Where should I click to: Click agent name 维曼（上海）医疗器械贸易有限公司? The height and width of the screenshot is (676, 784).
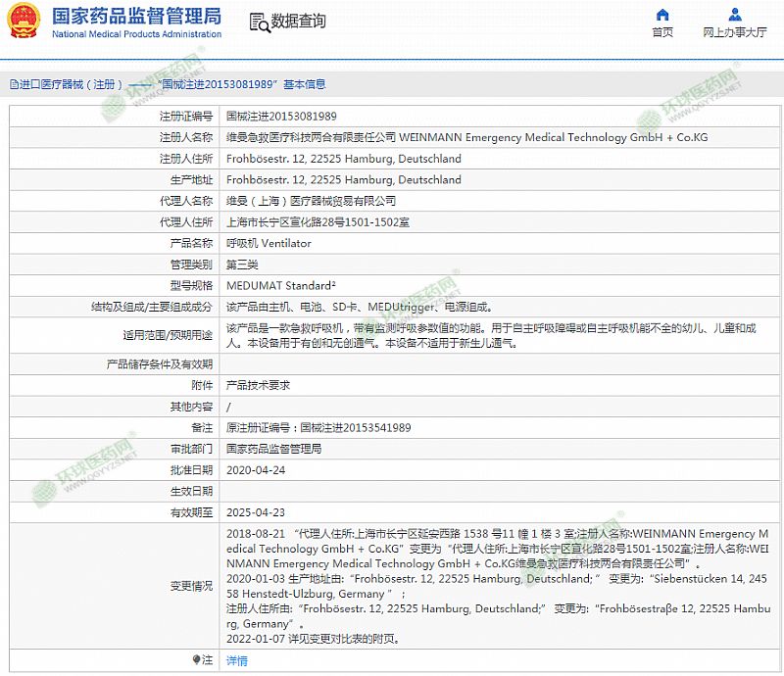click(x=311, y=201)
